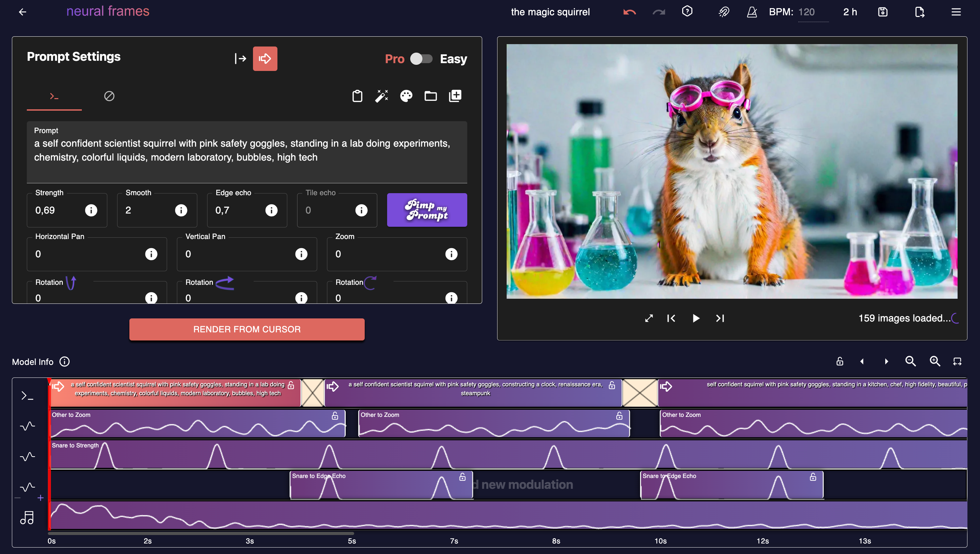Screen dimensions: 980x554
Task: Switch to the empty prompt tab
Action: tap(110, 96)
